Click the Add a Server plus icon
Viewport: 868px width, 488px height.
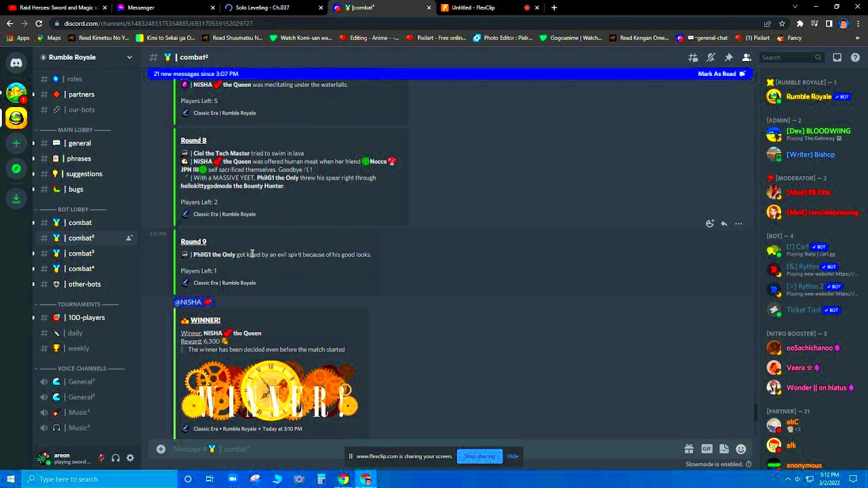coord(16,143)
